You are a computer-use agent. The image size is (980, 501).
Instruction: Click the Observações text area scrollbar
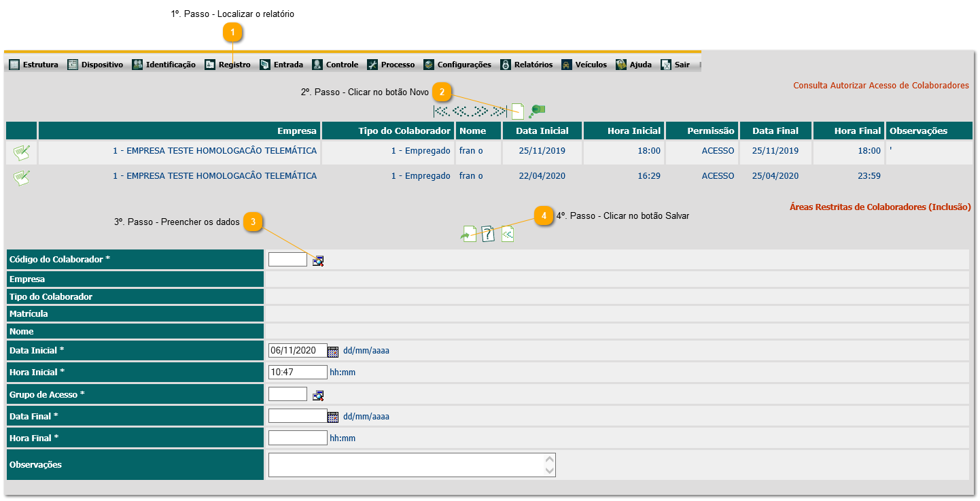click(550, 465)
